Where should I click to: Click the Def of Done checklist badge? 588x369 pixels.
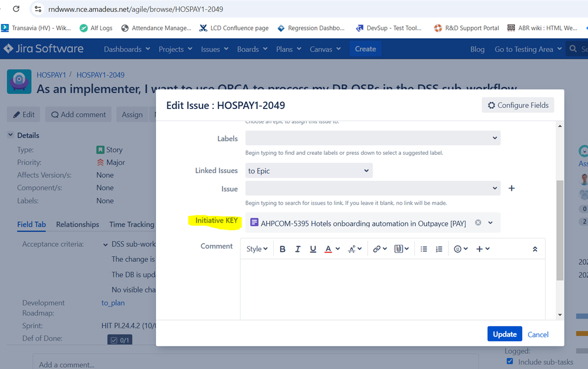coord(119,340)
